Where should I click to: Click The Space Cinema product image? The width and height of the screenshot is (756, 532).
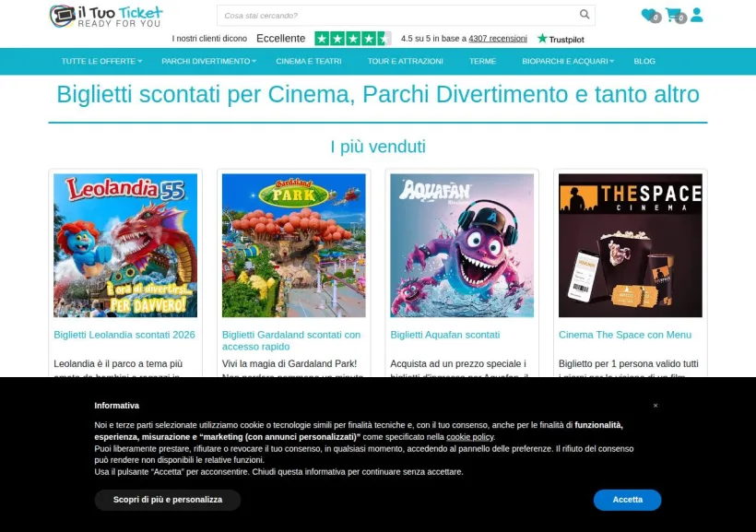(x=631, y=245)
